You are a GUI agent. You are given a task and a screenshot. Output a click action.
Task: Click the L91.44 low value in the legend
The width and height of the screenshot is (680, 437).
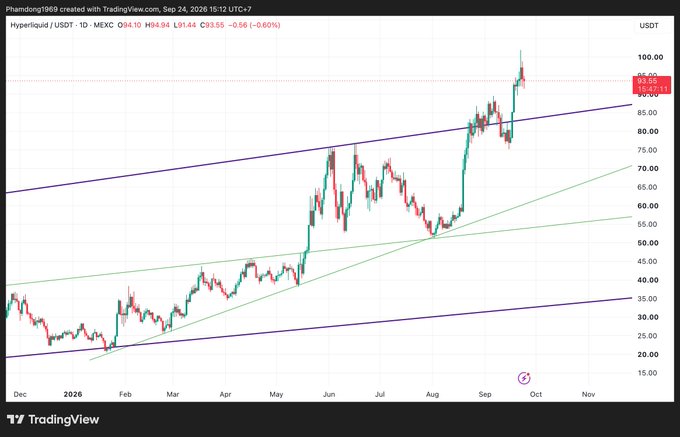[x=185, y=26]
